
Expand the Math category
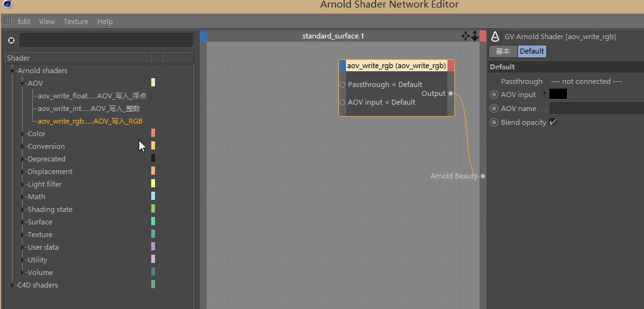point(23,197)
